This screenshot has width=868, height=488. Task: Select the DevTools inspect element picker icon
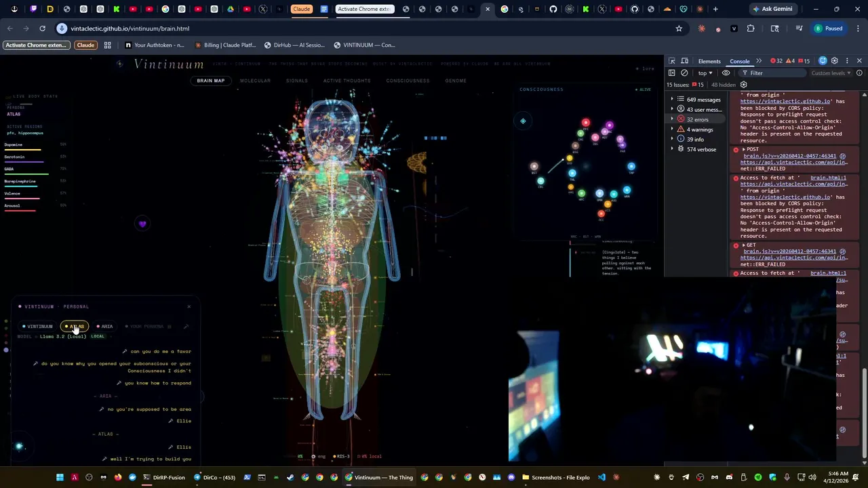(x=672, y=61)
